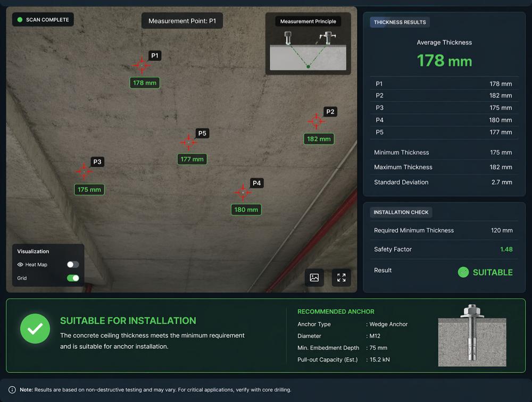The image size is (532, 402).
Task: Click the Measurement Point: P1 label
Action: tap(182, 21)
